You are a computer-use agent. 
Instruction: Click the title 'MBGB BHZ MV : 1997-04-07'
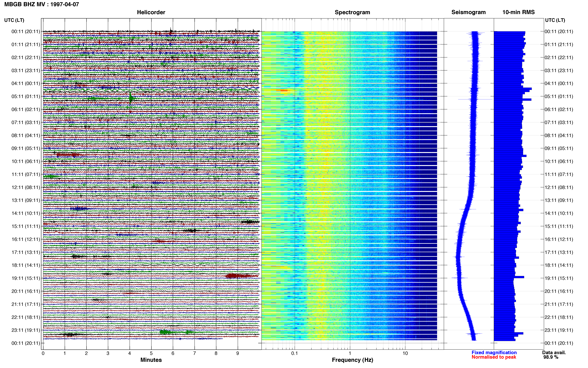coord(42,4)
